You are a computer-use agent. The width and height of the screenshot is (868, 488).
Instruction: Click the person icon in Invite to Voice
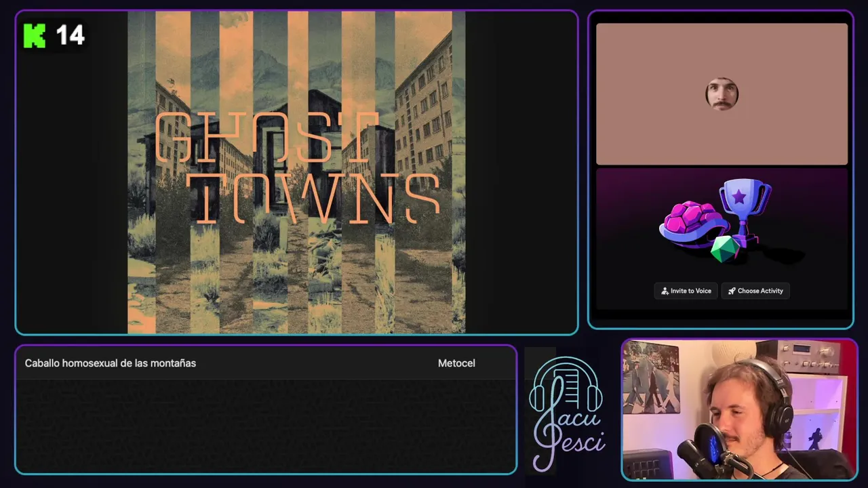pos(665,291)
